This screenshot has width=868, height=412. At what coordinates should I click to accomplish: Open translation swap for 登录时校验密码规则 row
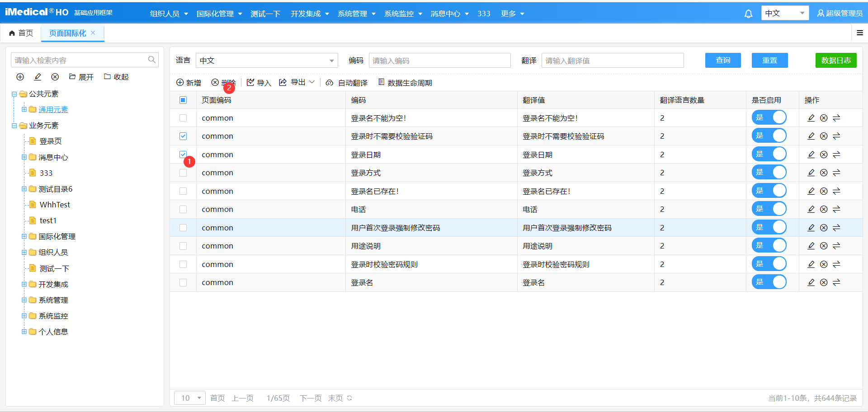pos(836,264)
